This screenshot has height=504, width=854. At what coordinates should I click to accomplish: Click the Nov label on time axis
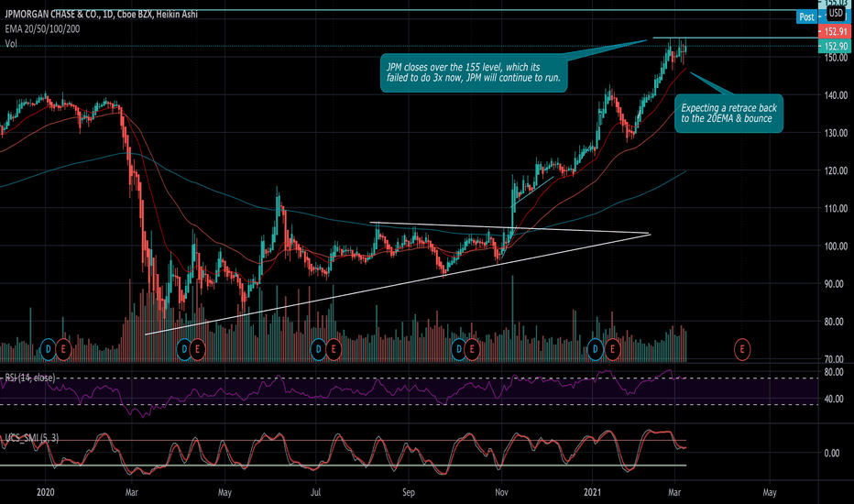tap(501, 493)
